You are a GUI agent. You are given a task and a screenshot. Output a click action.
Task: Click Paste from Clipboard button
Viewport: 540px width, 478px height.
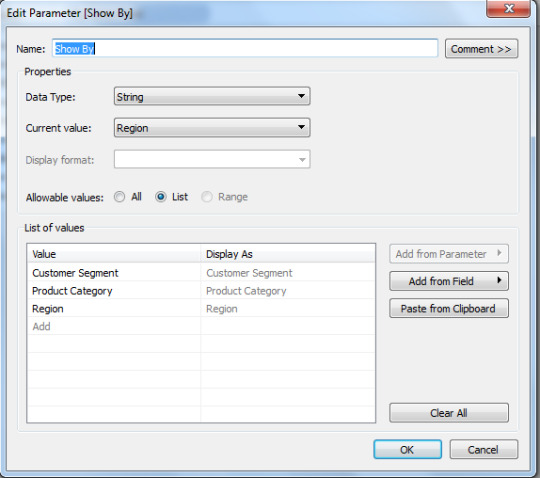449,308
